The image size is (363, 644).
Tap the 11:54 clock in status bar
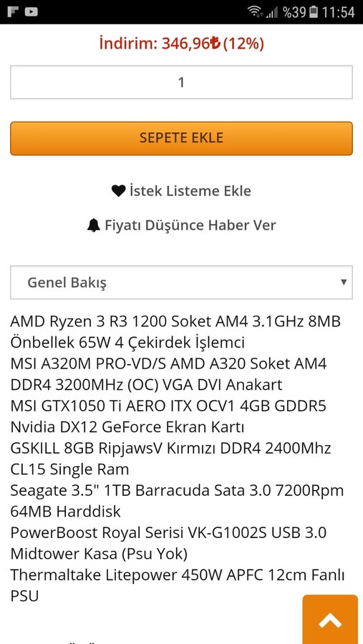point(337,12)
